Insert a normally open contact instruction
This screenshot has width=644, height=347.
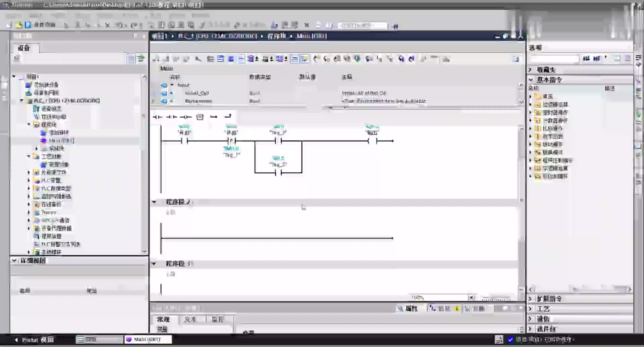[x=157, y=117]
